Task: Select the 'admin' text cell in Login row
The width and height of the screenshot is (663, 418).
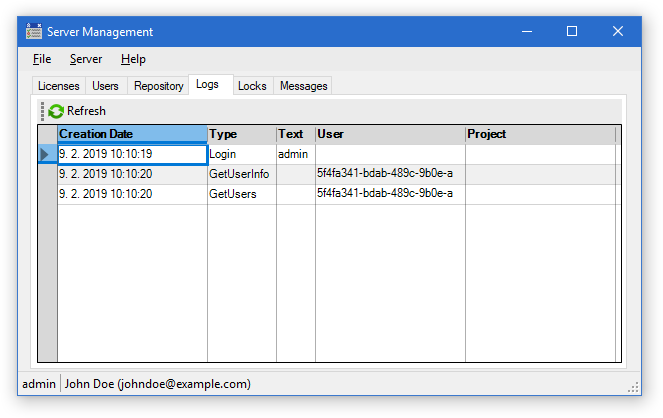Action: (296, 154)
